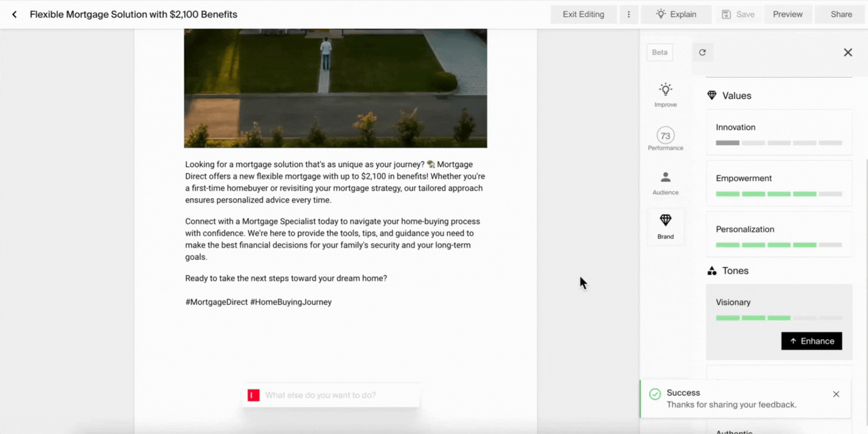Open Preview mode
This screenshot has width=868, height=434.
[787, 14]
